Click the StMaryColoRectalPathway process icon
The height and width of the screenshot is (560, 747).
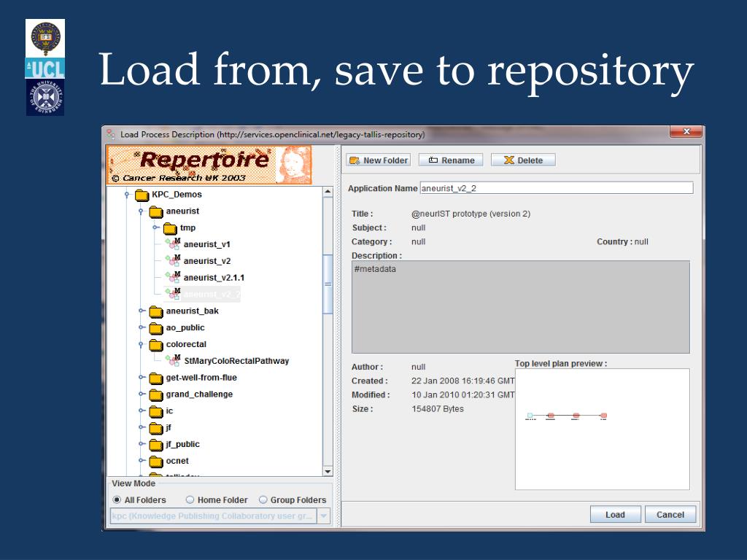173,360
